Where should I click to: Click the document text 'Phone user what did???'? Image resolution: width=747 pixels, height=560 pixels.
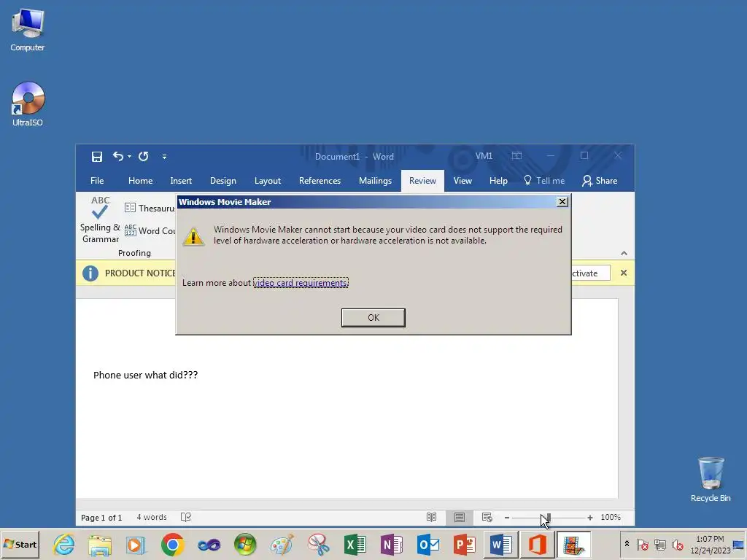(x=145, y=376)
